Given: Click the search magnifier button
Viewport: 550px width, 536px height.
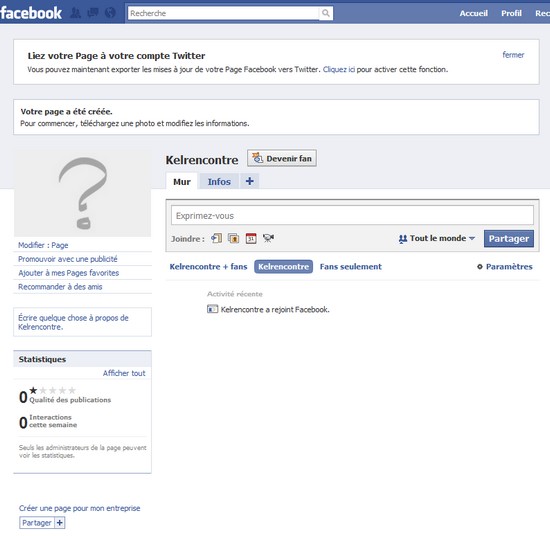Looking at the screenshot, I should tap(326, 13).
